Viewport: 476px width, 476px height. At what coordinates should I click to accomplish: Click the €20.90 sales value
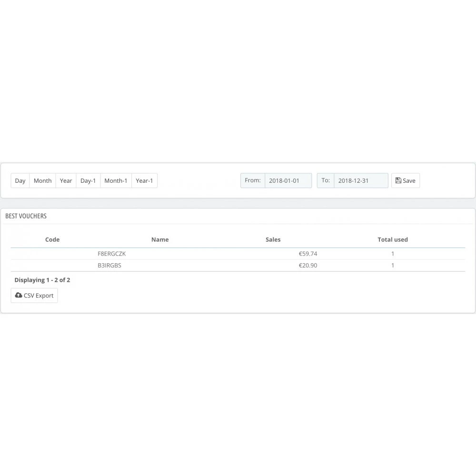tap(308, 265)
